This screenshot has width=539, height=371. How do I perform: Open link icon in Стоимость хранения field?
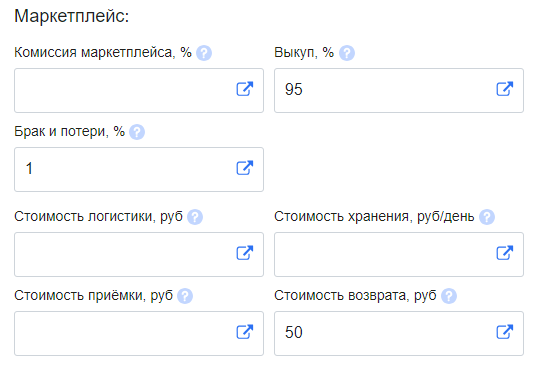(505, 253)
